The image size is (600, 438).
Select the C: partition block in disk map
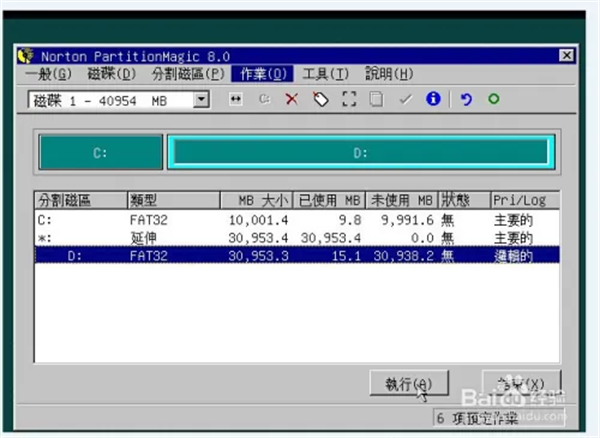pyautogui.click(x=101, y=152)
